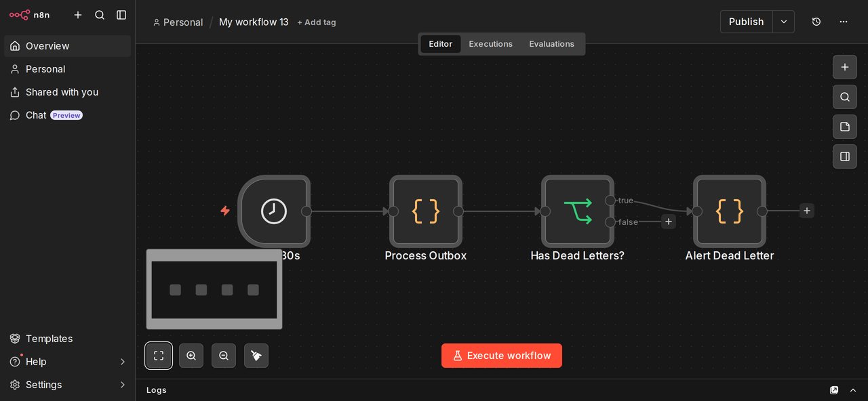868x401 pixels.
Task: Open Shared with you
Action: click(67, 92)
